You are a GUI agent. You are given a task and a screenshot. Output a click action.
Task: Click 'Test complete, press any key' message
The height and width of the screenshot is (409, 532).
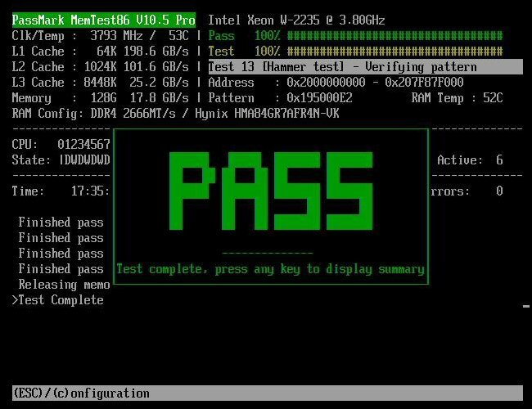click(270, 269)
